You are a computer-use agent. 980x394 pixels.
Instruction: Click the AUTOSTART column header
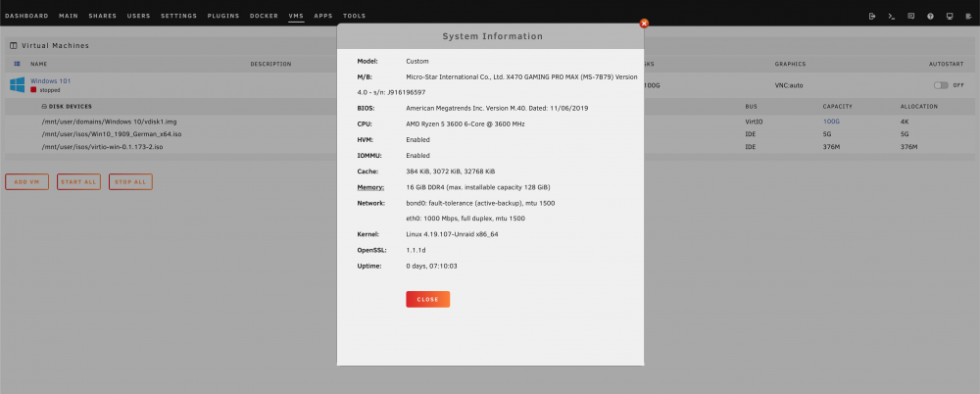click(947, 64)
